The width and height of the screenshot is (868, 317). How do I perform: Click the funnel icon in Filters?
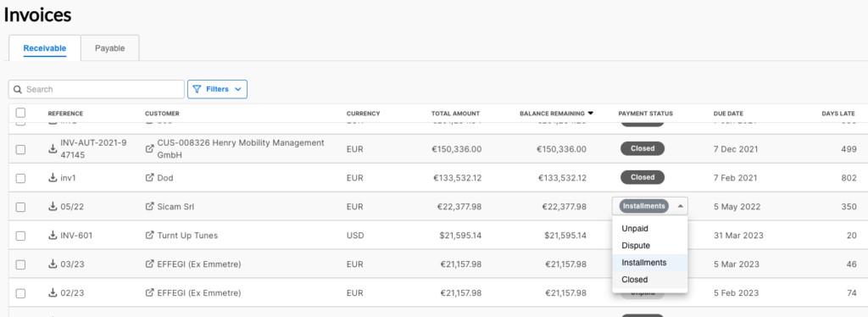pos(197,89)
